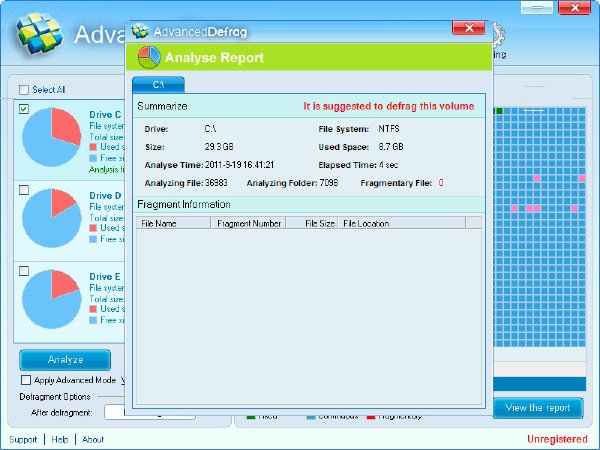Sort by File Location column header
The height and width of the screenshot is (450, 600).
(402, 223)
